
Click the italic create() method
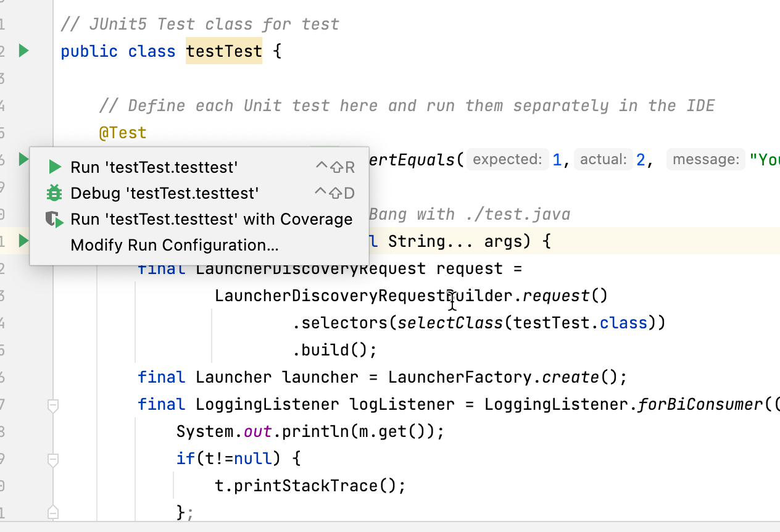tap(570, 377)
